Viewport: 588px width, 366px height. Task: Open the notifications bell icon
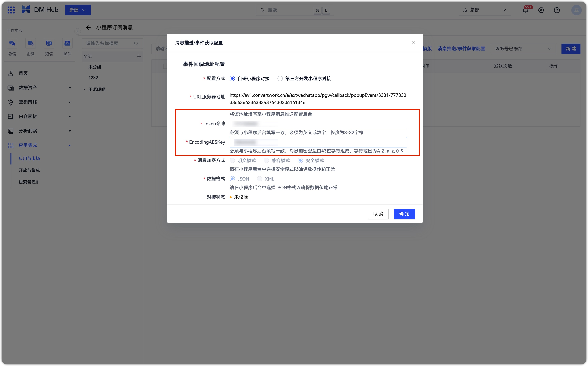pos(525,10)
